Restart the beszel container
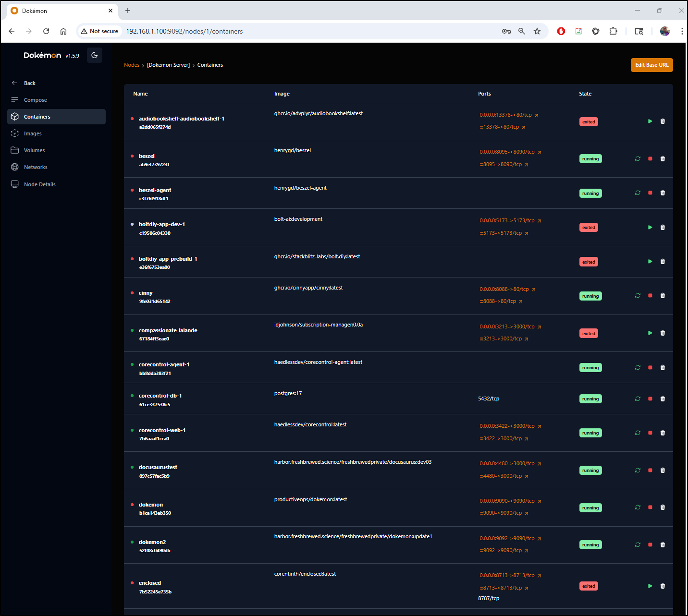Viewport: 688px width, 616px height. [638, 159]
